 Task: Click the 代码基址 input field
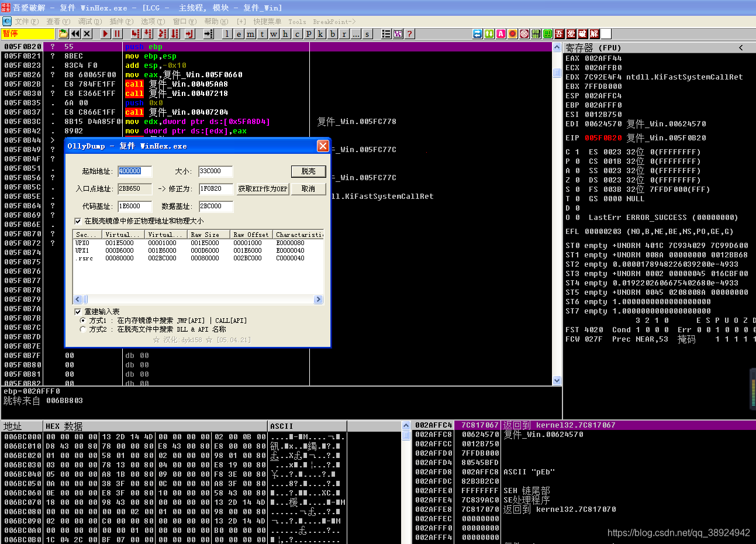pos(135,206)
